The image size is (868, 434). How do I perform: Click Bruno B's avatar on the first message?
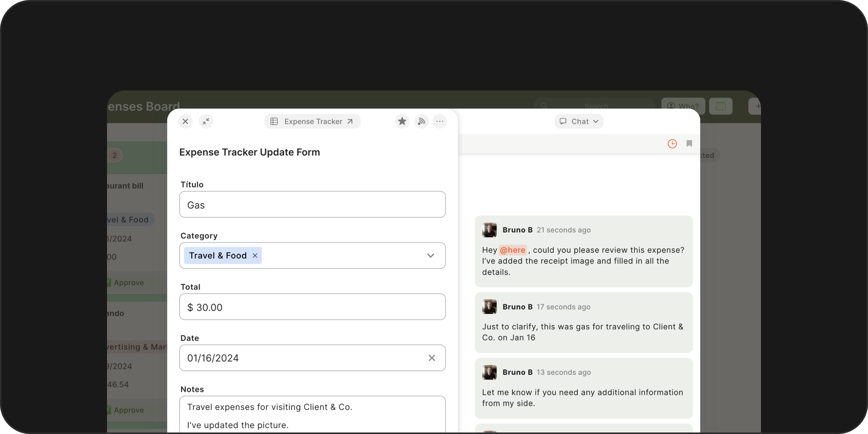pyautogui.click(x=489, y=230)
